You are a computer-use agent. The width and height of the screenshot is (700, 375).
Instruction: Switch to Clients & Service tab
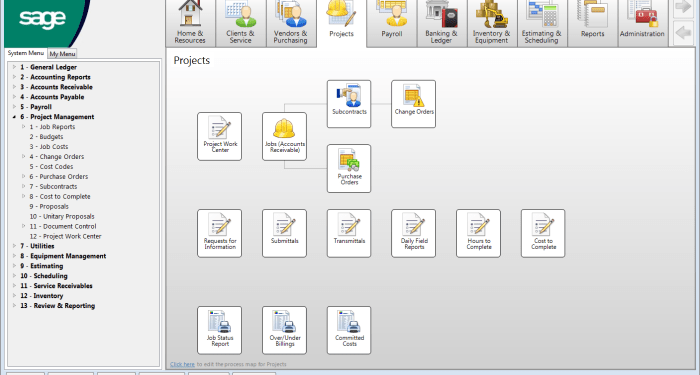click(x=241, y=23)
